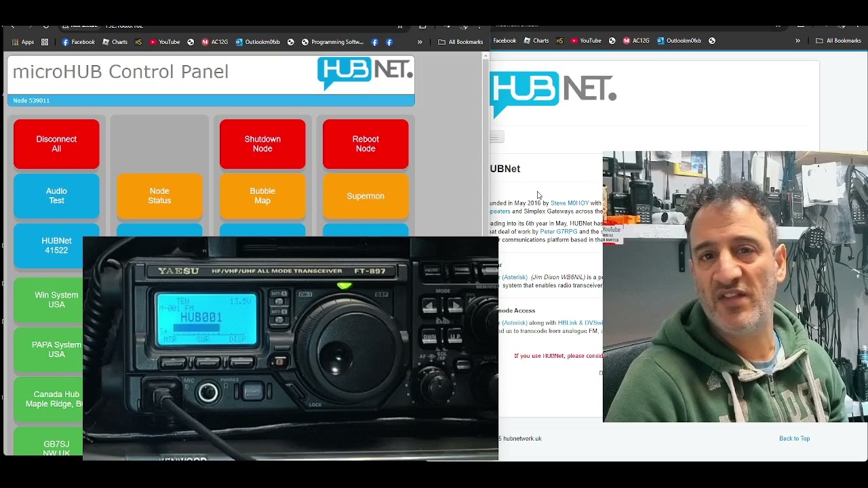Click the red Disconnect All button
This screenshot has width=868, height=488.
(x=56, y=144)
